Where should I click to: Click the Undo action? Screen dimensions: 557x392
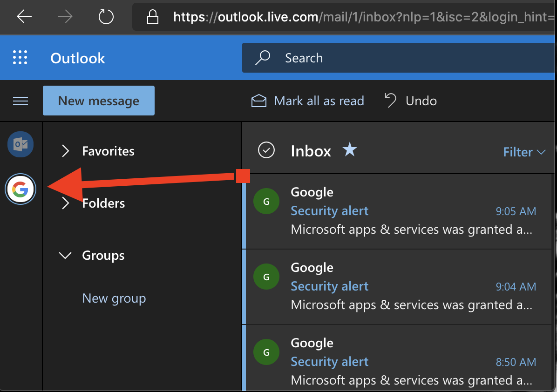pos(410,101)
